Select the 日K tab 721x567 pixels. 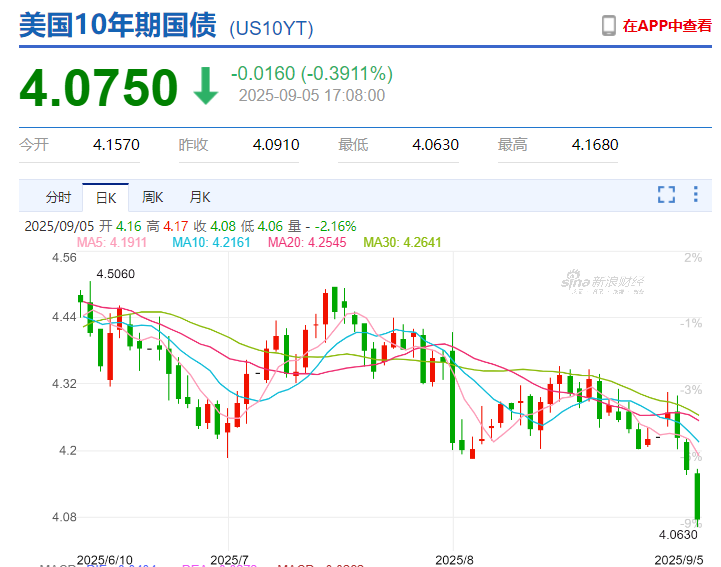point(106,198)
